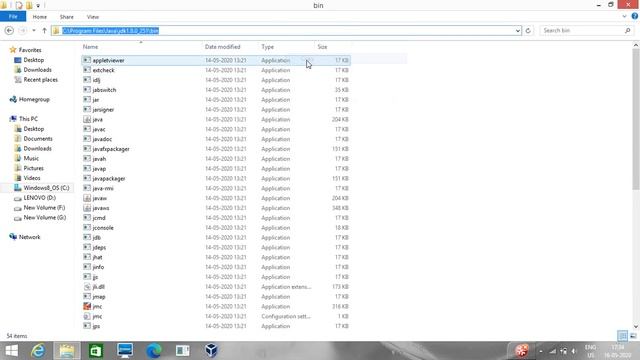The height and width of the screenshot is (360, 640).
Task: Open Music folder in sidebar
Action: (31, 158)
